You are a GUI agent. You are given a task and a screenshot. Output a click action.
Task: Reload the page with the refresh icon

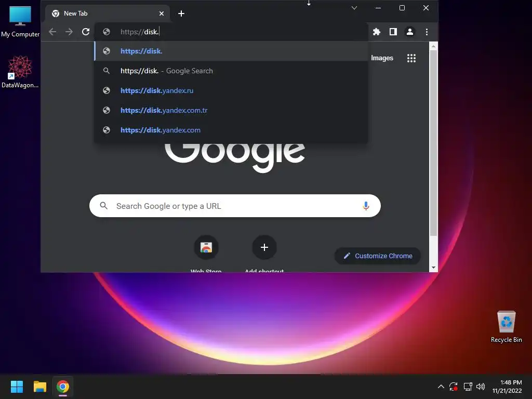[86, 32]
